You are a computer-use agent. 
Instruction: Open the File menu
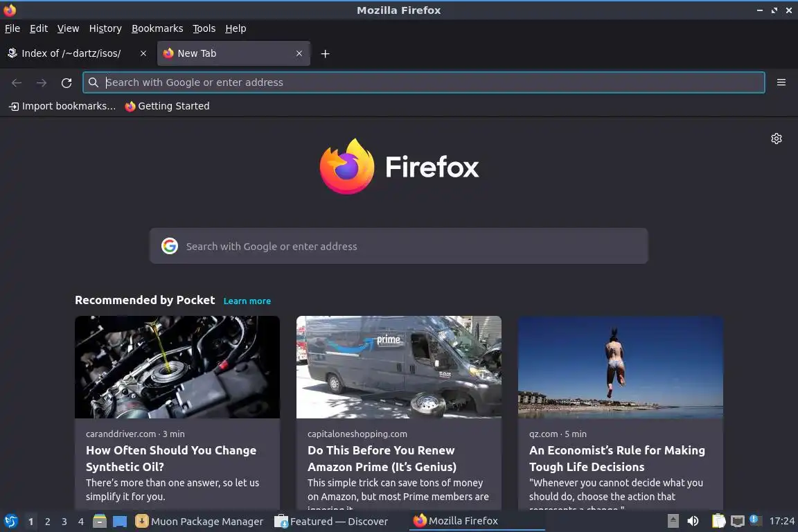click(12, 28)
